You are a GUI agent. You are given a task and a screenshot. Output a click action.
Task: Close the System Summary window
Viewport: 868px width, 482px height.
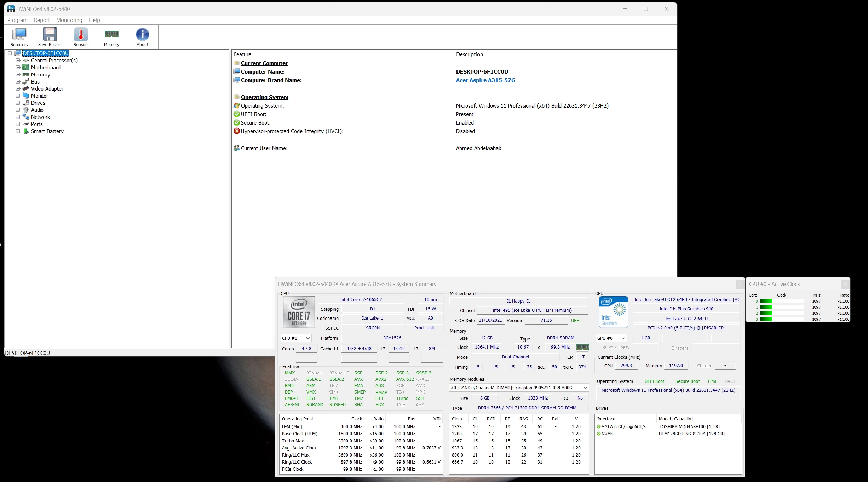(x=740, y=284)
